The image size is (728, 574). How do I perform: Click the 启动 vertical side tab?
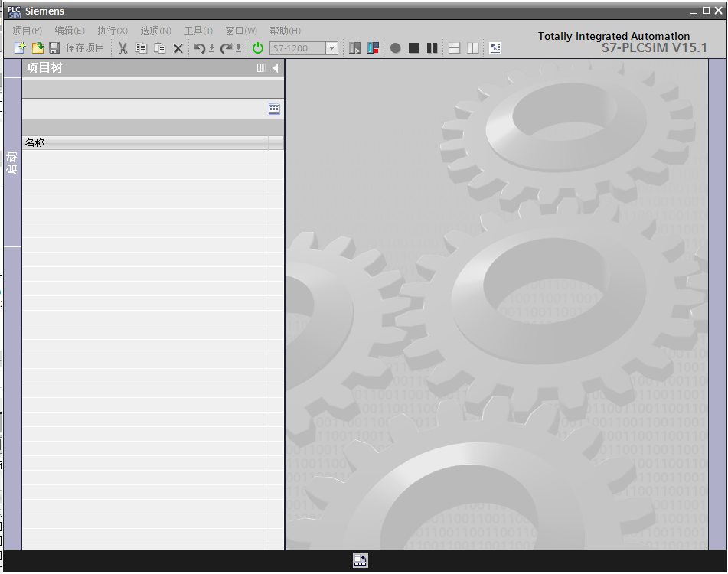pyautogui.click(x=12, y=162)
